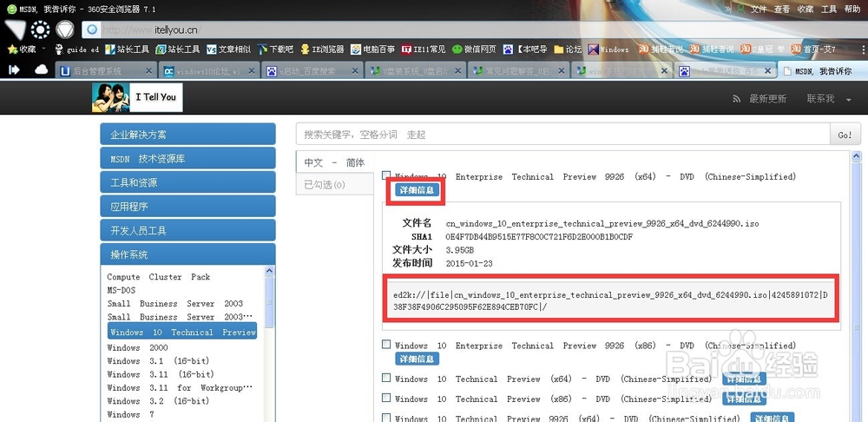This screenshot has width=868, height=422.
Task: Collapse the 操作系统 sidebar section
Action: [187, 254]
